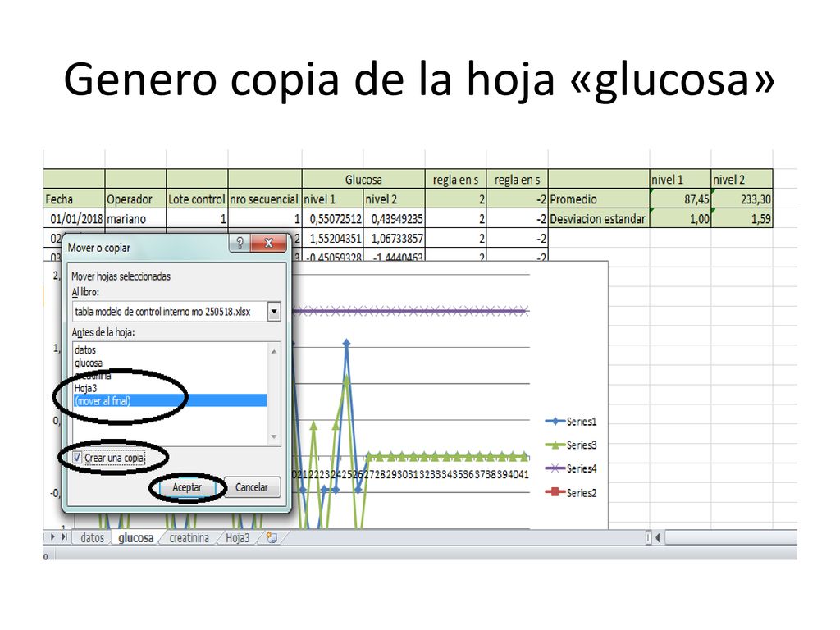Image resolution: width=840 pixels, height=630 pixels.
Task: Select the Lote control header cell
Action: [197, 199]
